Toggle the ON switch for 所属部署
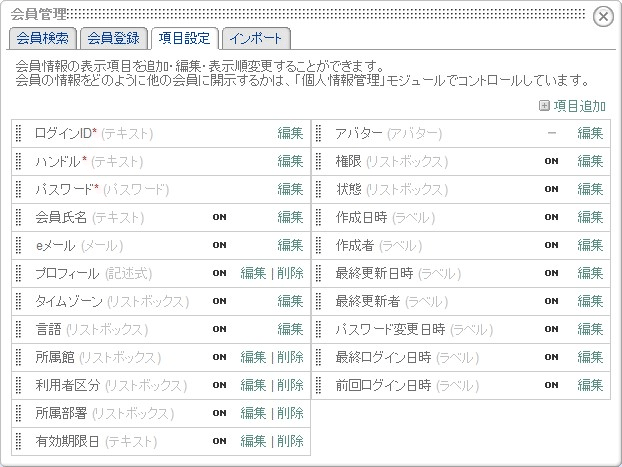The height and width of the screenshot is (467, 622). click(219, 413)
